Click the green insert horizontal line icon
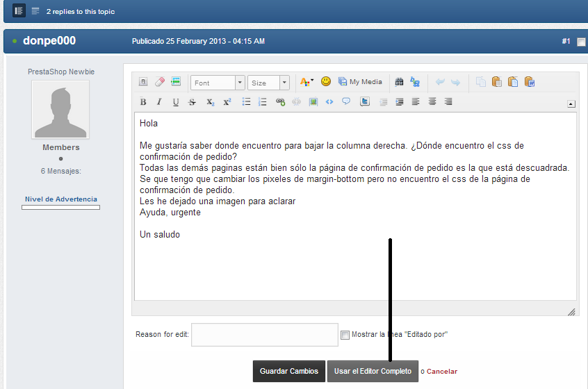 (x=176, y=81)
